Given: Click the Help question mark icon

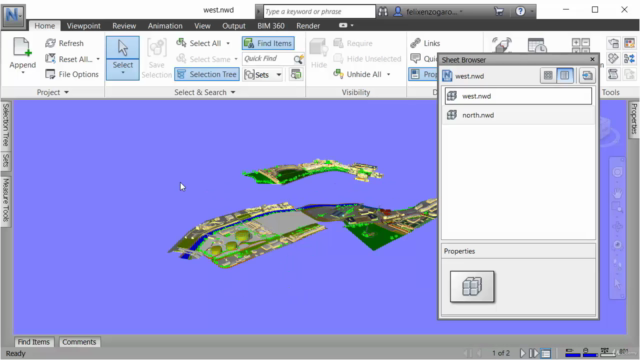Looking at the screenshot, I should [520, 11].
